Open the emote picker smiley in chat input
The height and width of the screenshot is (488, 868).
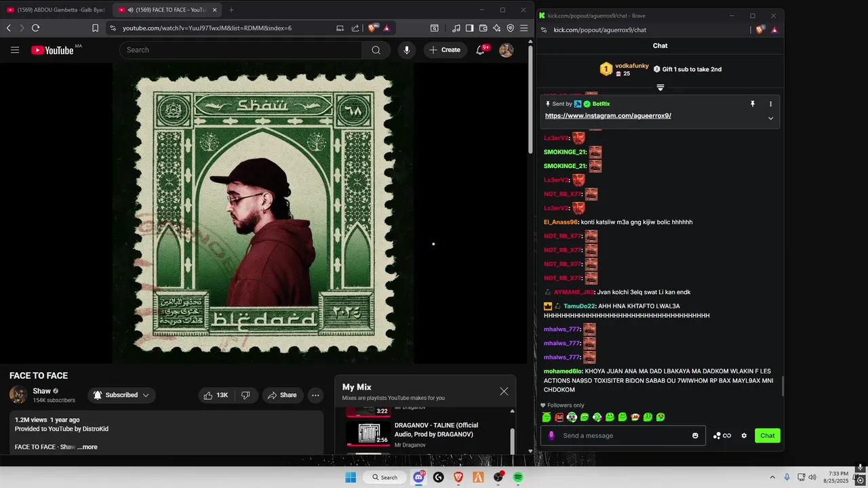[695, 436]
